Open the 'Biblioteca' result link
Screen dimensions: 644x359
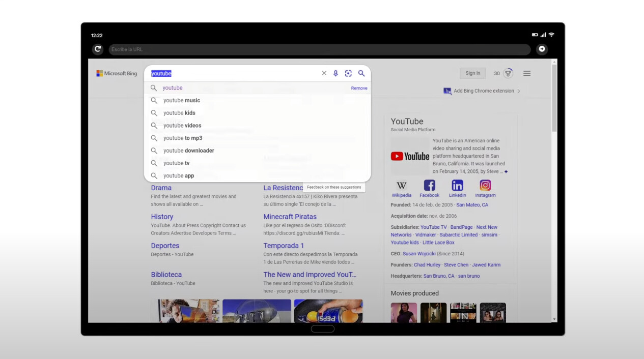(x=166, y=275)
